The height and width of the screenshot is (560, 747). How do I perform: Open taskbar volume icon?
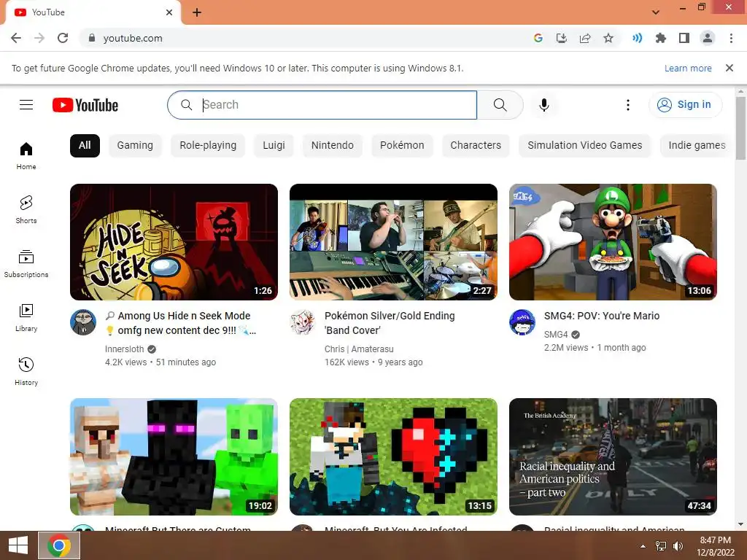pyautogui.click(x=678, y=546)
